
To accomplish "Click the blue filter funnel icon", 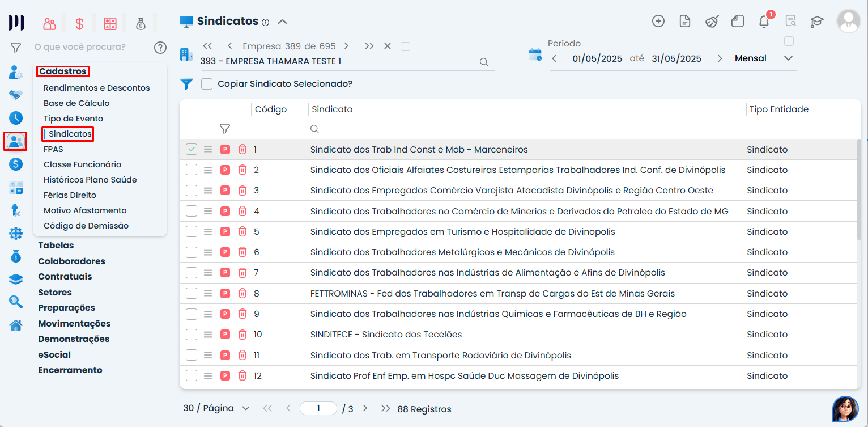I will [x=186, y=84].
